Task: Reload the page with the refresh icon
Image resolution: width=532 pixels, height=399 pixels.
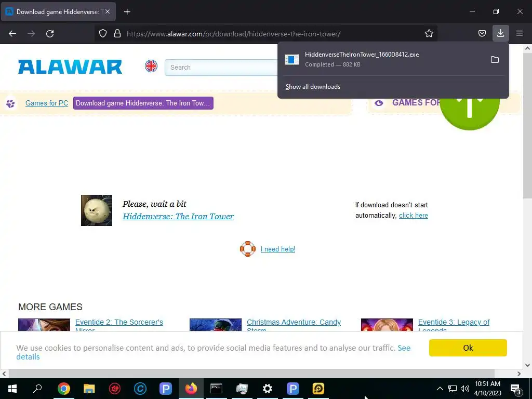Action: click(x=50, y=34)
